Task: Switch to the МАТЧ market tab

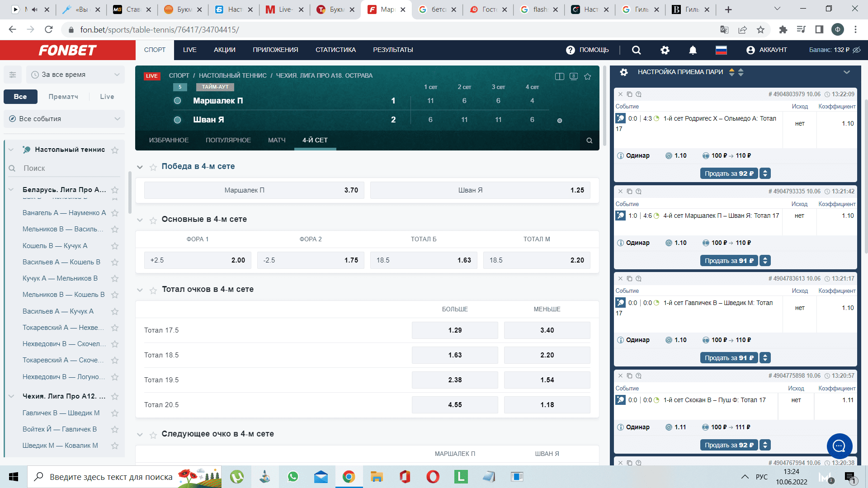Action: tap(276, 140)
